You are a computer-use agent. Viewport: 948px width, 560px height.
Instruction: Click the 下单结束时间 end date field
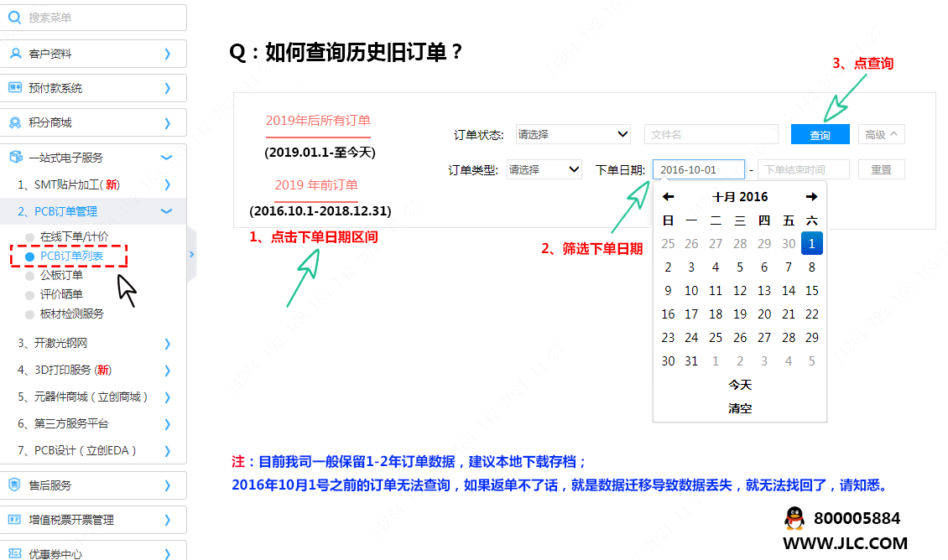click(x=804, y=169)
